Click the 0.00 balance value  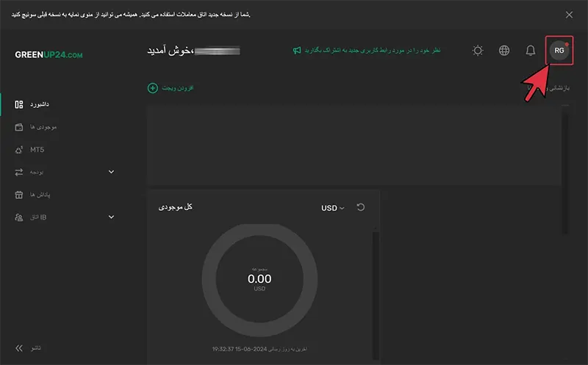[259, 279]
